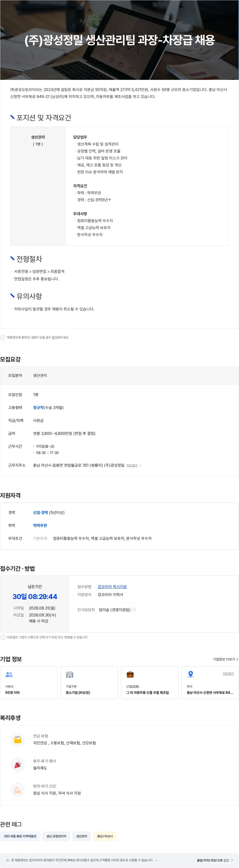Click 불법/허위/과장/오류 신고 link
Viewport: 239px width, 868px height.
[213, 860]
